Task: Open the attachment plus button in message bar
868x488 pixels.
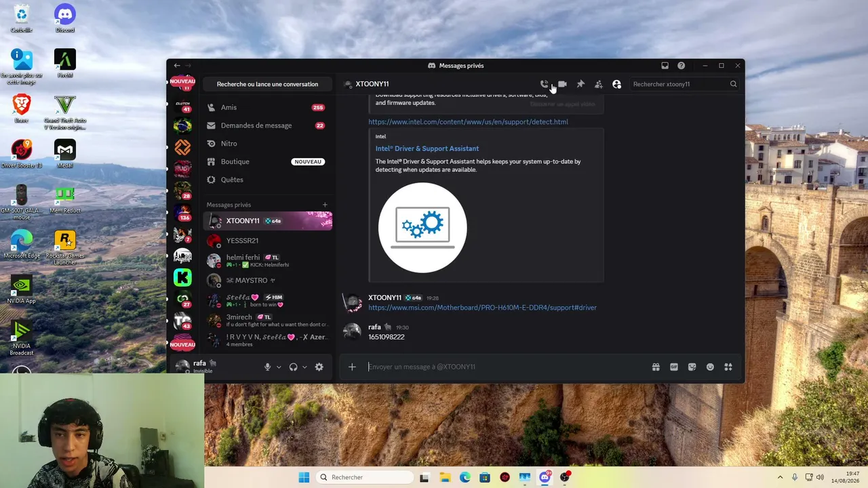Action: pyautogui.click(x=352, y=367)
